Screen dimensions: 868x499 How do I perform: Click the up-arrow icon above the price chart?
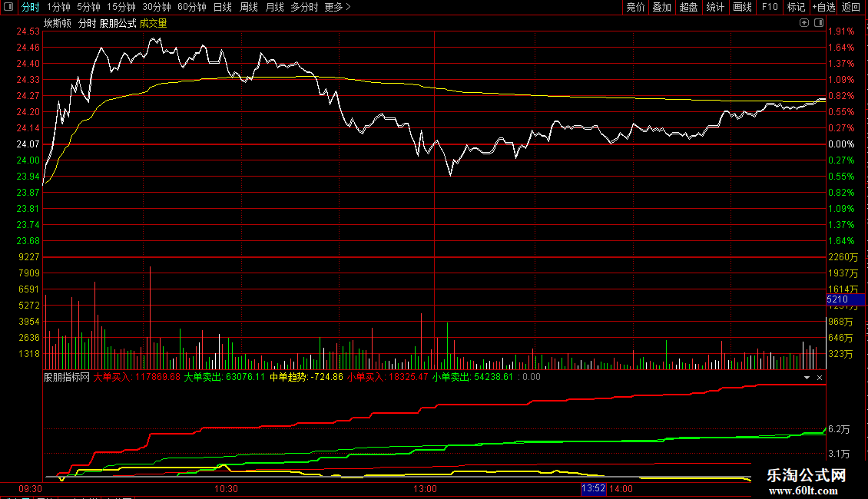(804, 23)
